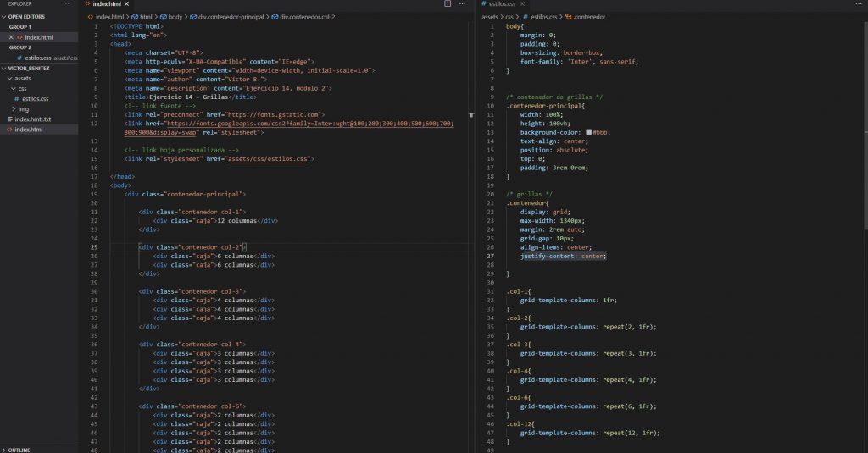868x453 pixels.
Task: Click 'font-family: 'Inter', sans-serif;' line
Action: pos(579,62)
